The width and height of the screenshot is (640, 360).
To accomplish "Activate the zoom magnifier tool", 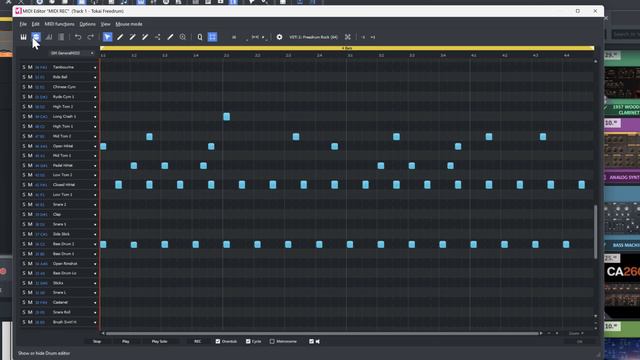I will coord(182,37).
